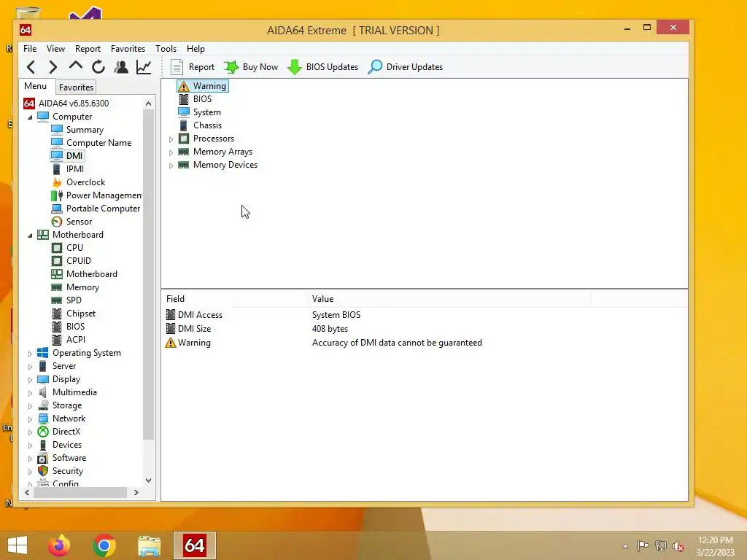
Task: Switch to the Favorites tab
Action: pyautogui.click(x=76, y=87)
